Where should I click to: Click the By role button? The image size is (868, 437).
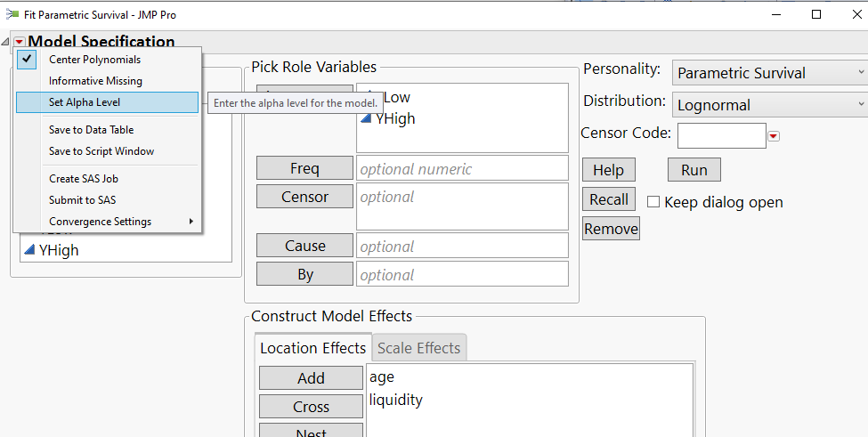click(x=304, y=274)
